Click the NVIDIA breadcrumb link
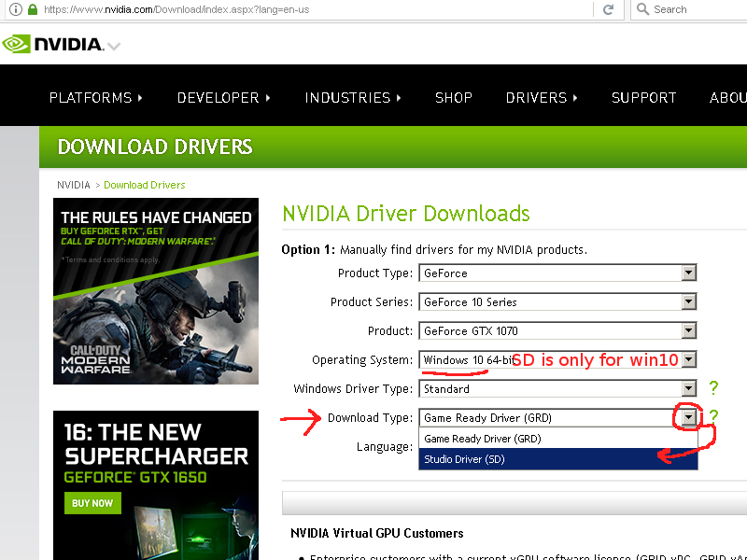Viewport: 747px width, 560px height. [74, 185]
